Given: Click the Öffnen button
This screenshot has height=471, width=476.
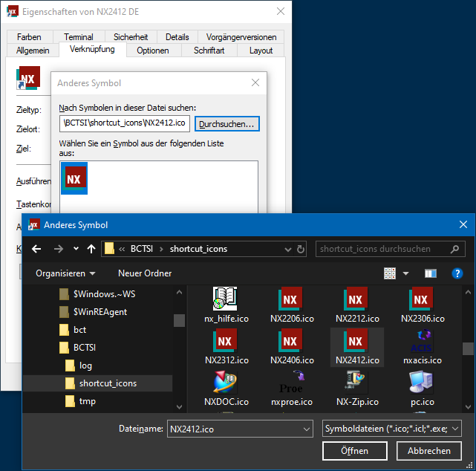Looking at the screenshot, I should [354, 451].
